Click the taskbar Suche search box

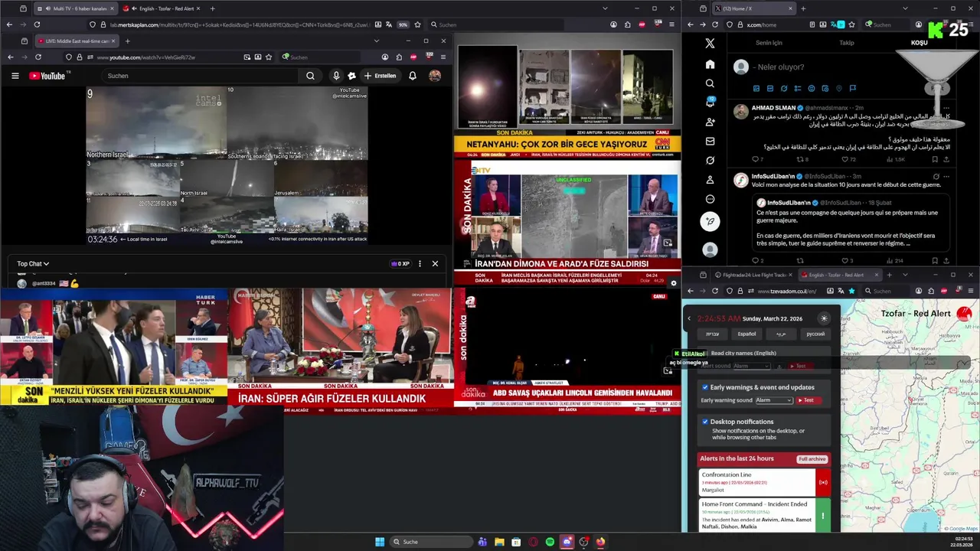pyautogui.click(x=431, y=542)
